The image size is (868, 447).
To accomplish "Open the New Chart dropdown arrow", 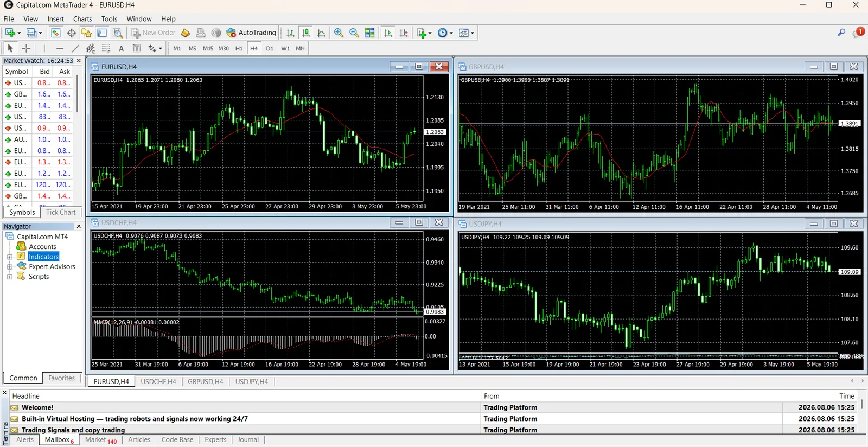I will point(19,33).
